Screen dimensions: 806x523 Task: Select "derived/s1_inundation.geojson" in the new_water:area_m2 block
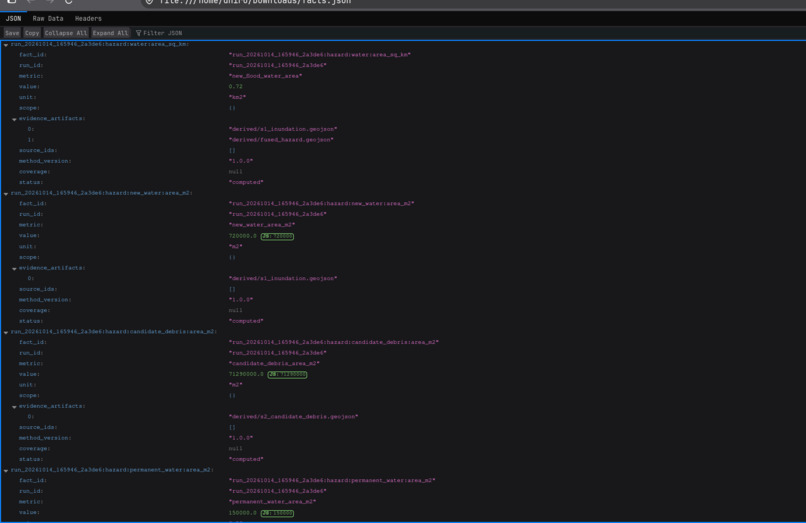283,278
